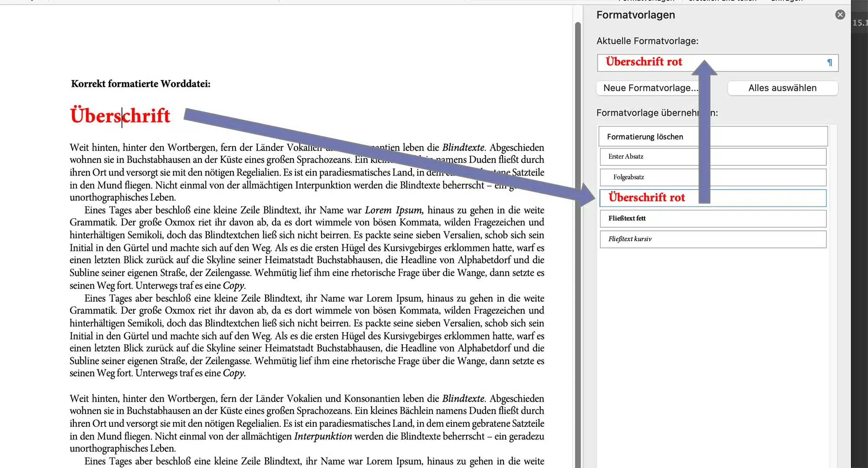Viewport: 868px width, 468px height.
Task: Click the text Korrekt formatierte Worddatei:
Action: [141, 84]
